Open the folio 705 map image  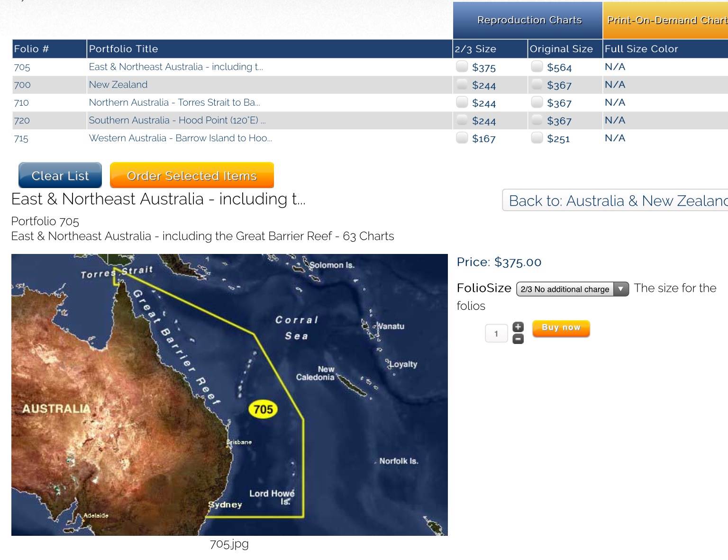pyautogui.click(x=229, y=395)
